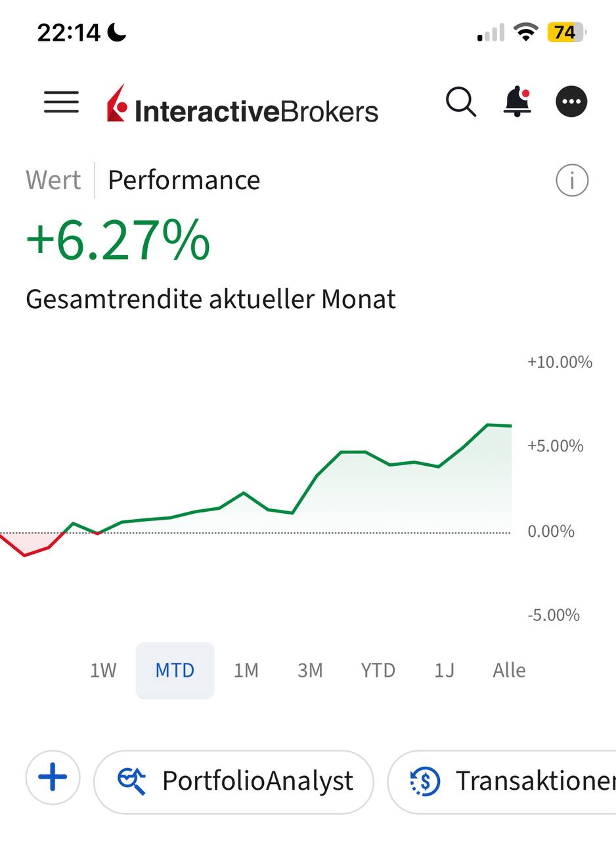Tap the Transaktionen dollar-clock icon
Viewport: 616px width, 841px height.
[424, 781]
